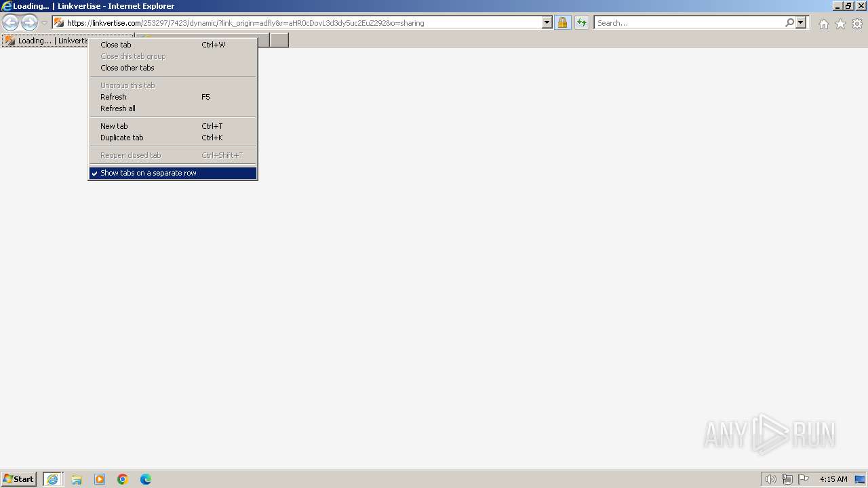Open the Home page icon
868x488 pixels.
click(823, 24)
